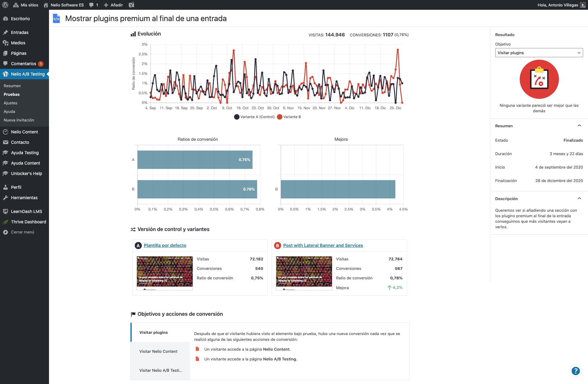Collapse the Descripción panel

[x=579, y=199]
